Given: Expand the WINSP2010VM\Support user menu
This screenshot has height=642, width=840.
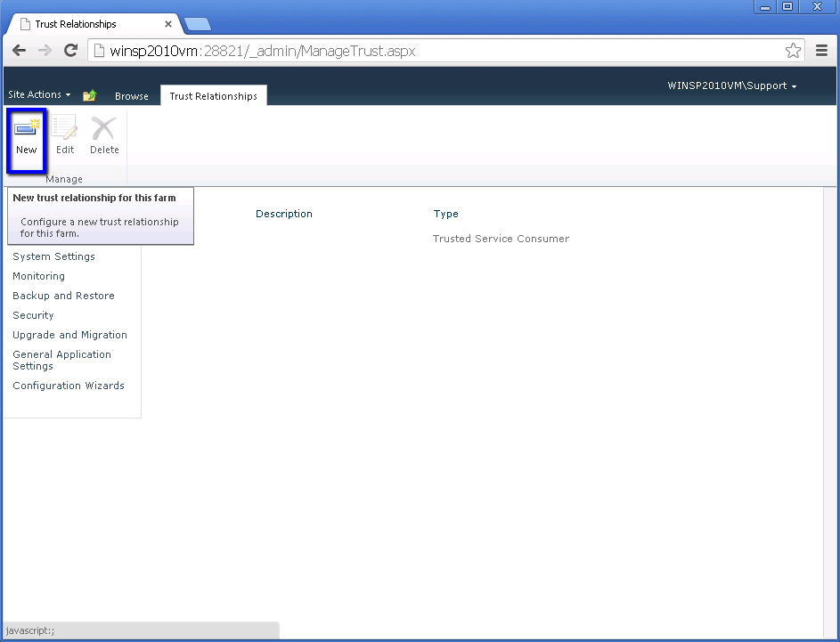Looking at the screenshot, I should point(731,86).
